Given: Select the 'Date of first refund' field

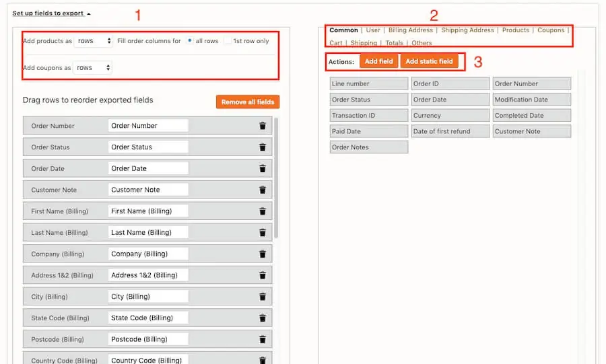Looking at the screenshot, I should tap(450, 131).
